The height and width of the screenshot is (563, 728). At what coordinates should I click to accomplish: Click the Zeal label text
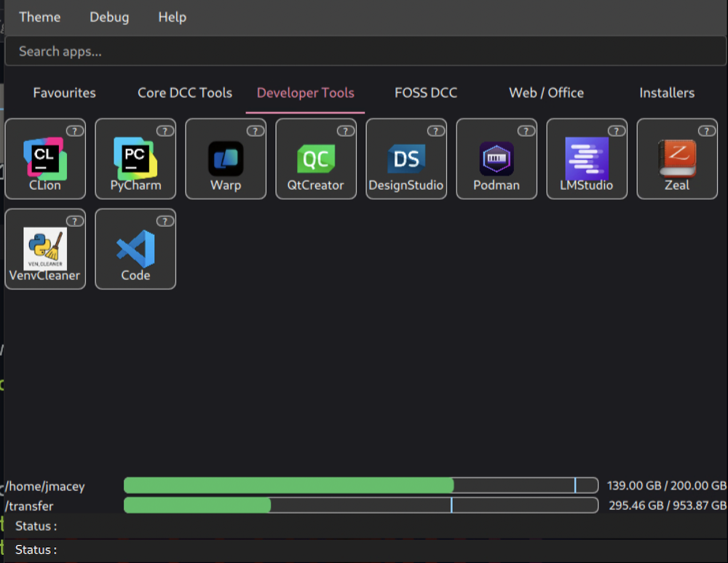677,185
